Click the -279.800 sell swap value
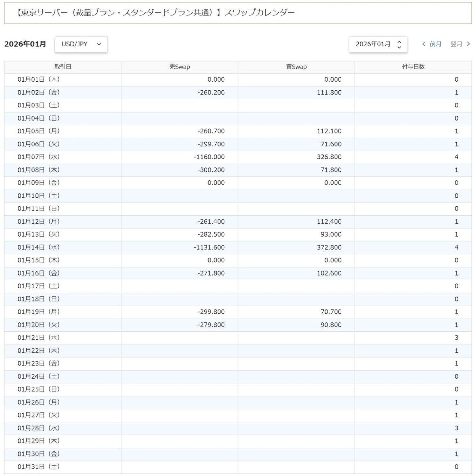 211,325
